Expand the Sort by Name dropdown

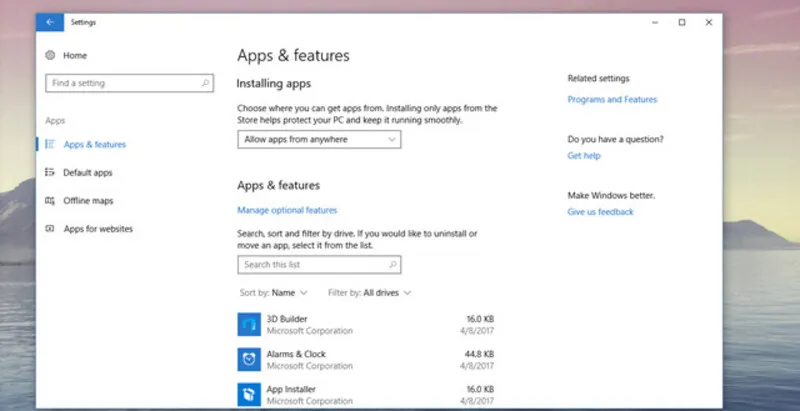pos(274,293)
